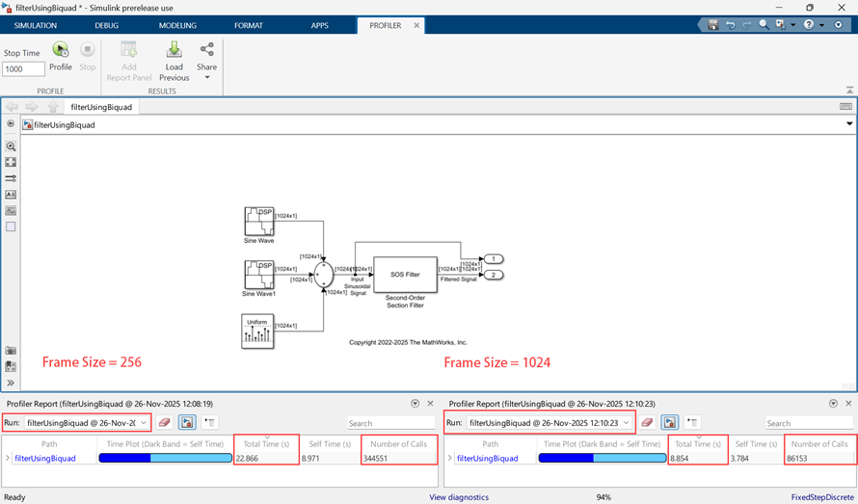
Task: Click the Up to Parent arrow
Action: pyautogui.click(x=52, y=107)
